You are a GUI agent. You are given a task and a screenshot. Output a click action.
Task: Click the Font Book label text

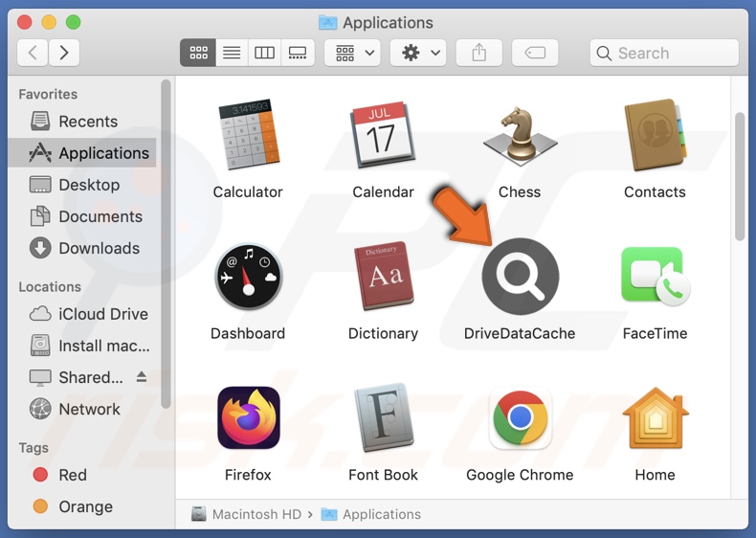(x=384, y=475)
